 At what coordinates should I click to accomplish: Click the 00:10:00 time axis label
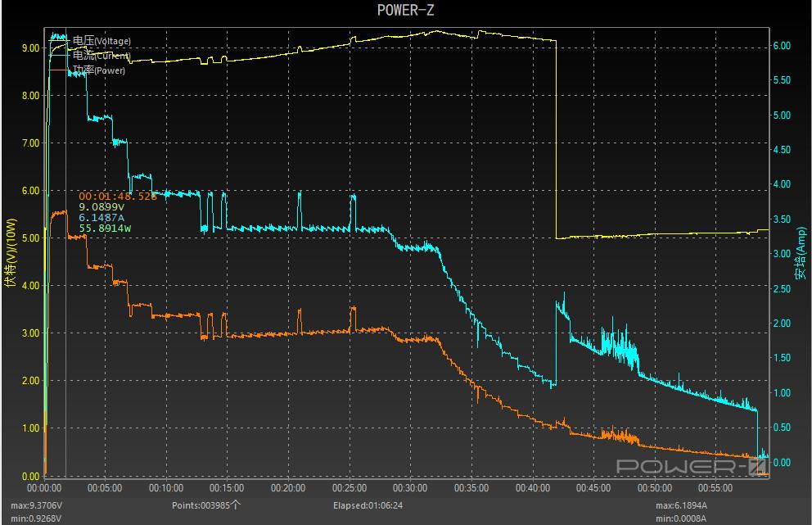(x=166, y=488)
